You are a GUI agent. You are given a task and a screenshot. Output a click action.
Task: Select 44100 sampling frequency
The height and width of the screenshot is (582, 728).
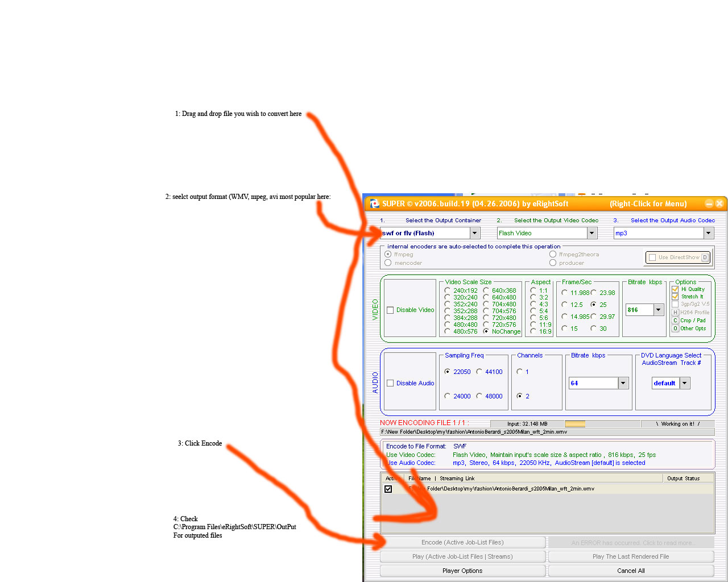pyautogui.click(x=479, y=372)
